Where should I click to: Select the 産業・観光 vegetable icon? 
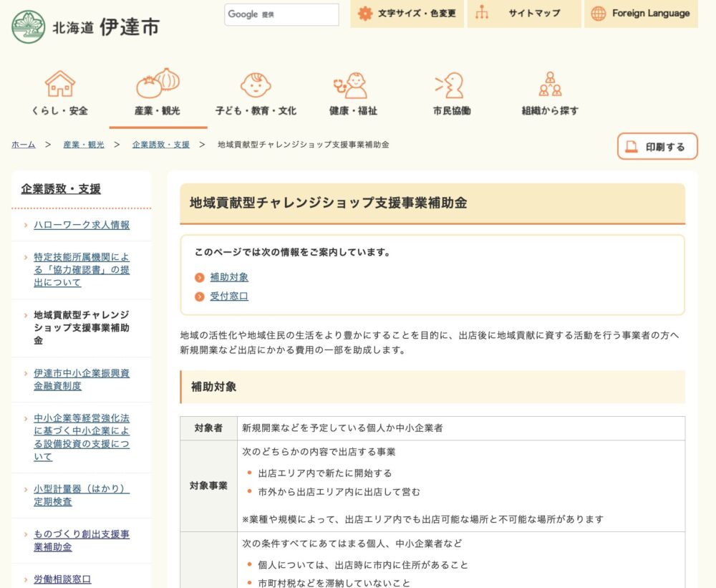(x=158, y=83)
